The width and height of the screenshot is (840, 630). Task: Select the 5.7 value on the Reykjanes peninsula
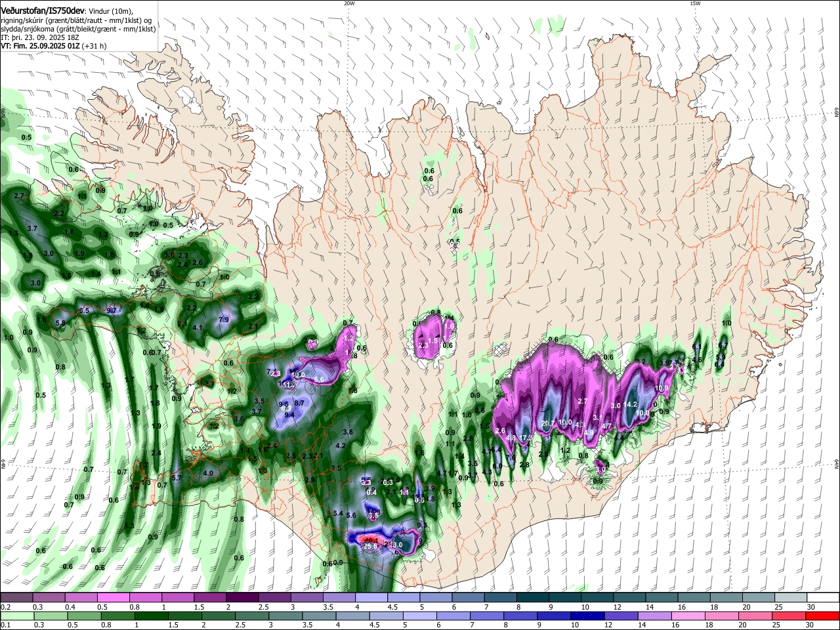pyautogui.click(x=176, y=478)
